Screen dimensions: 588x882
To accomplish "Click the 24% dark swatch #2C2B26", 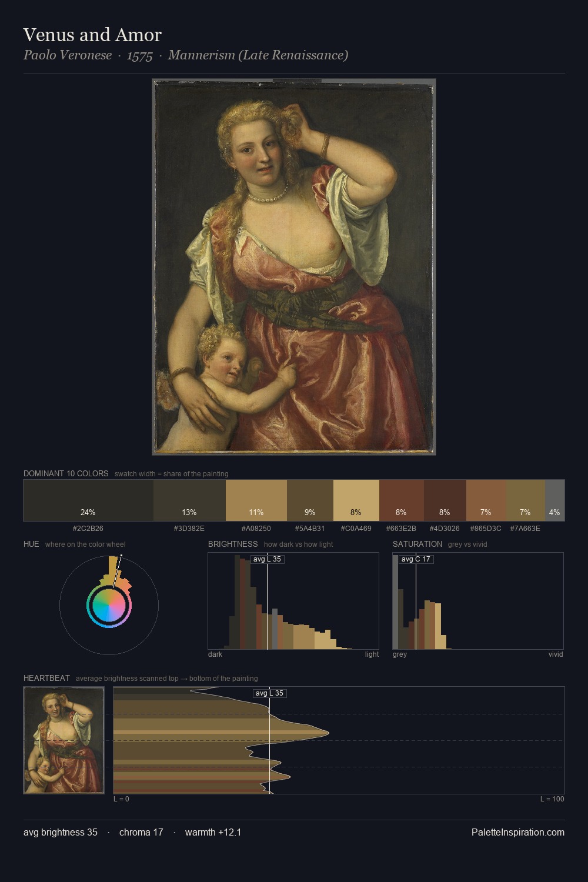I will click(88, 500).
